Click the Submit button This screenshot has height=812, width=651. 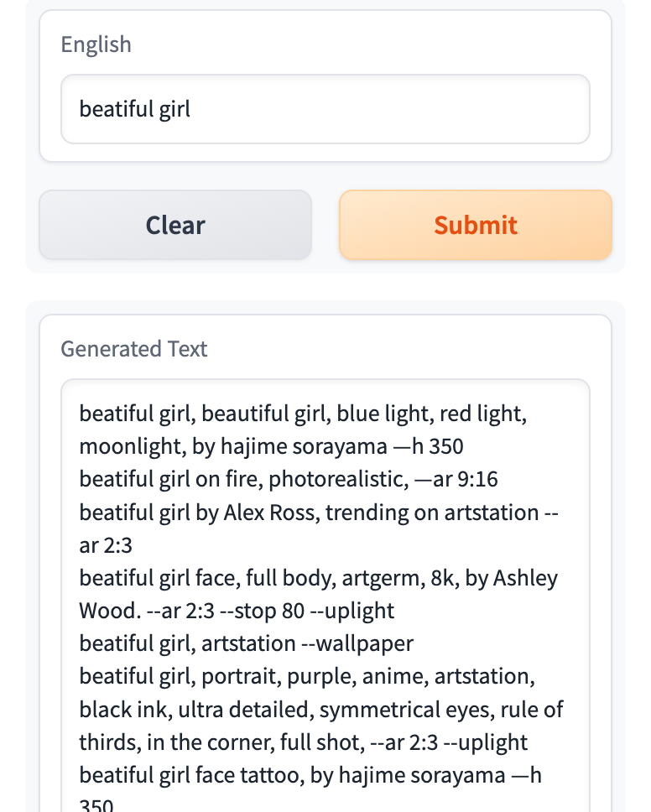pyautogui.click(x=476, y=225)
